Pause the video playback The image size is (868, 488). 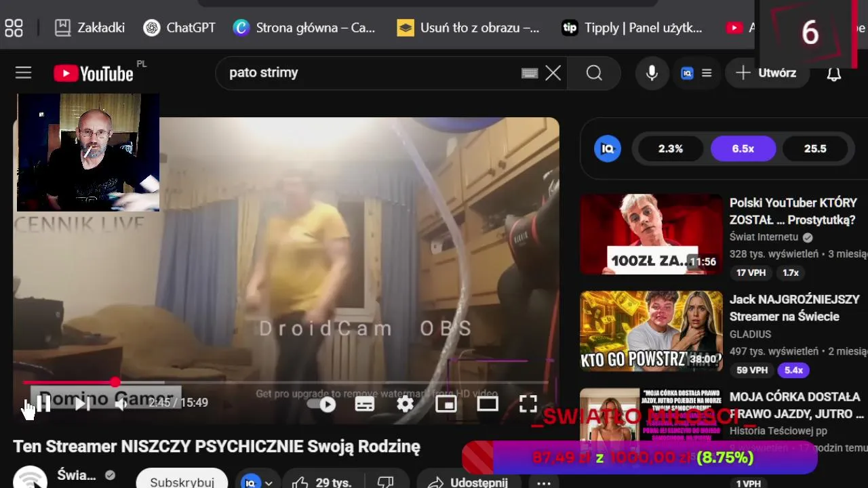pos(44,404)
